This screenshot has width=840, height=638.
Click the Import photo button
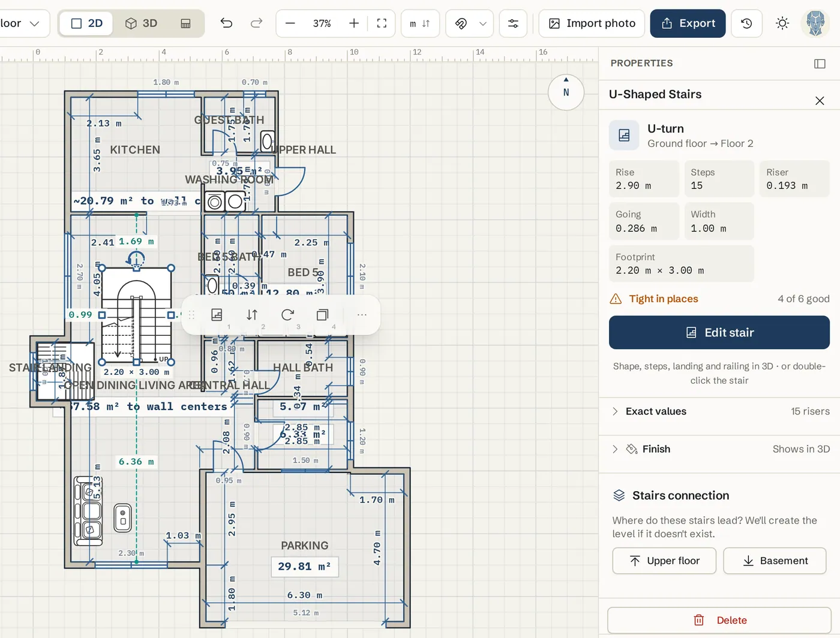click(592, 23)
